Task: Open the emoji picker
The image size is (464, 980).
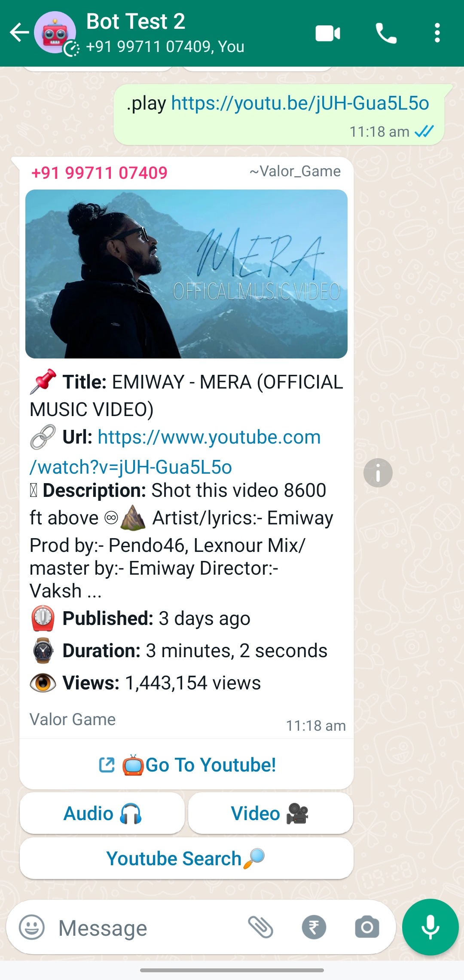Action: tap(32, 927)
